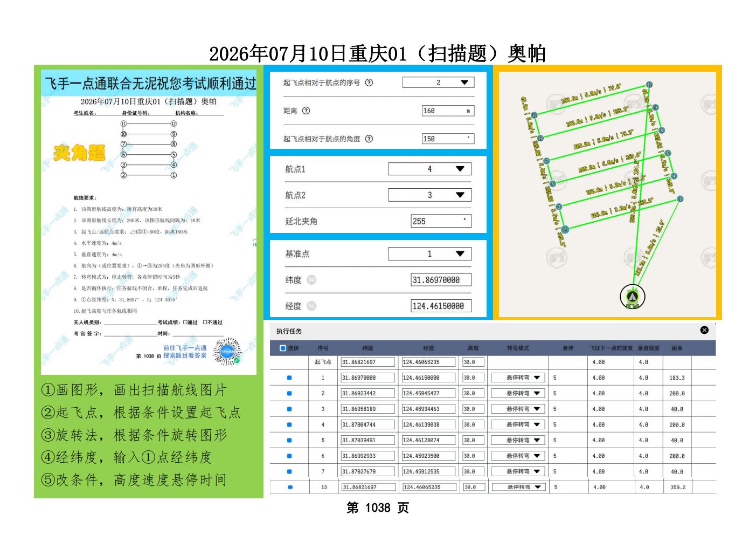Toggle checkbox for waypoint row 4
Screen dimensions: 756x535
pyautogui.click(x=289, y=425)
